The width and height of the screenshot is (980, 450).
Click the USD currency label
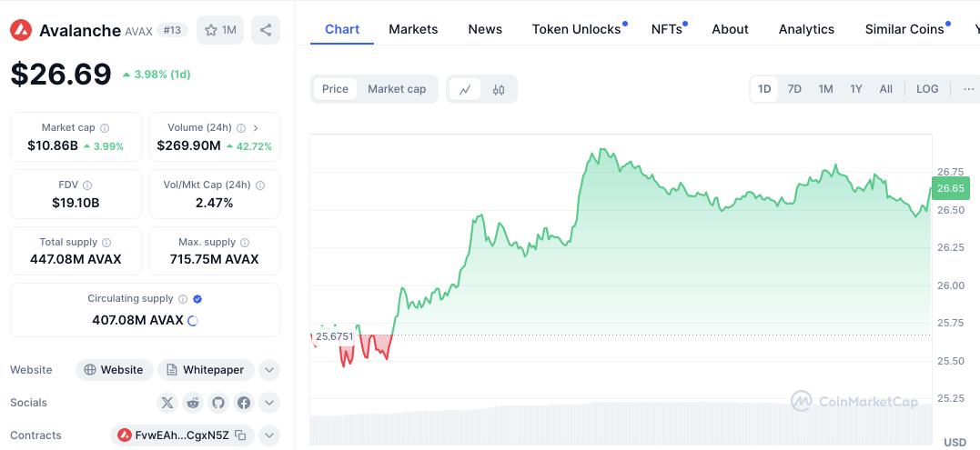point(955,443)
